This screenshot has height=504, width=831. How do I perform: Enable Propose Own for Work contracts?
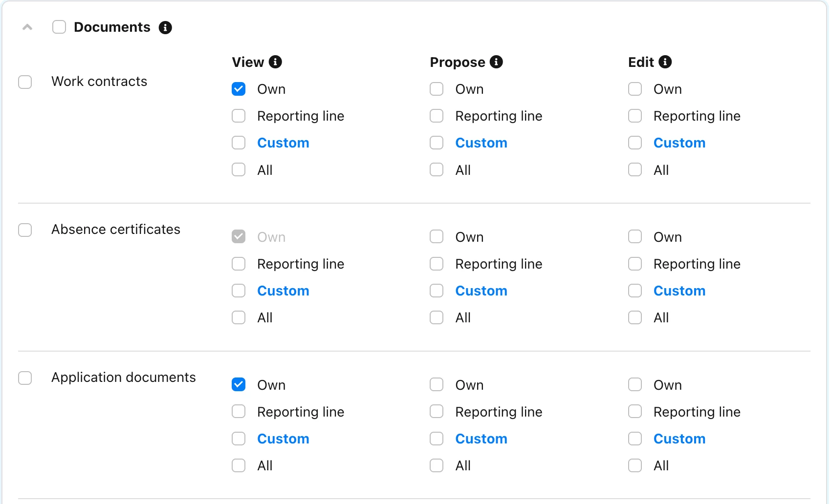point(437,89)
